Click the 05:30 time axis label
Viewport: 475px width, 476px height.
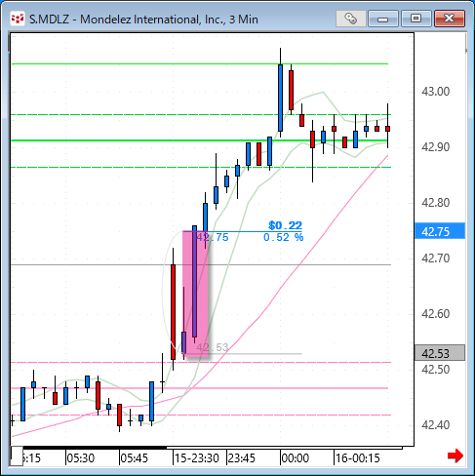[x=80, y=458]
